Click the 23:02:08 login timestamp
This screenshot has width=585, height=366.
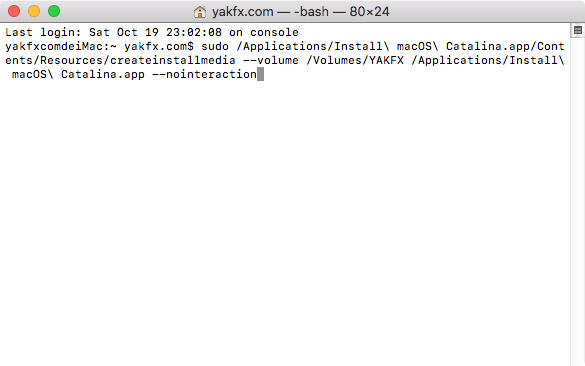[x=194, y=32]
